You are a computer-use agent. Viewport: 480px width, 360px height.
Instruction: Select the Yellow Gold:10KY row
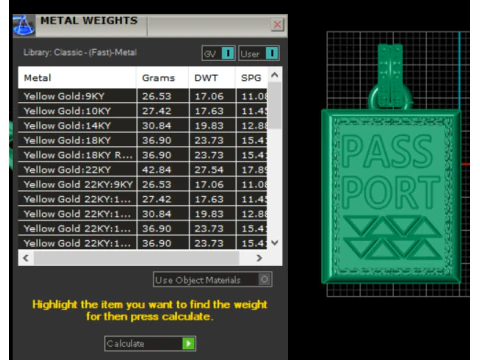[143, 111]
